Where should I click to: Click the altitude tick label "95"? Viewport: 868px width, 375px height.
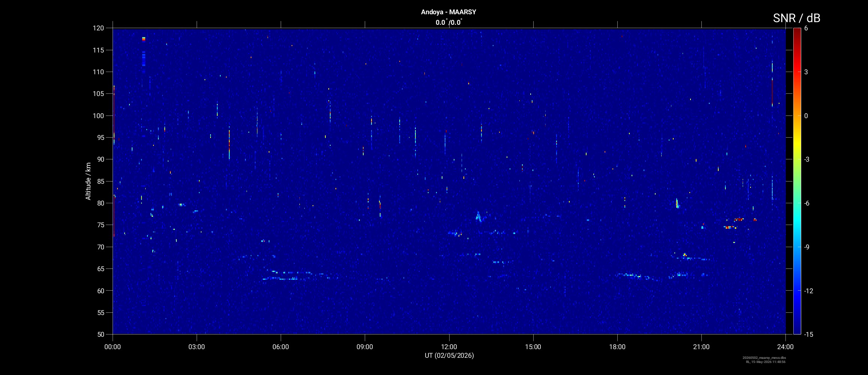pos(100,137)
